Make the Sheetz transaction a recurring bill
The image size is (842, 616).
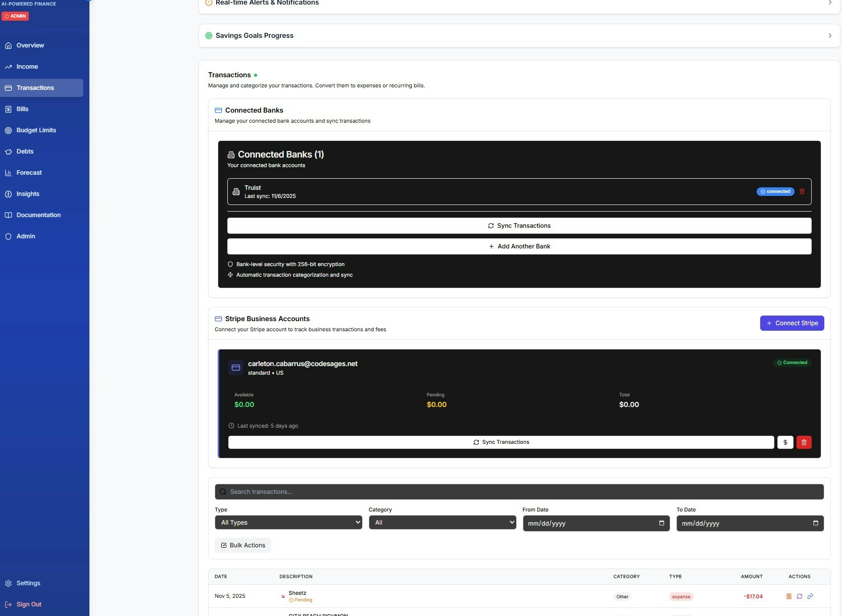[x=800, y=596]
